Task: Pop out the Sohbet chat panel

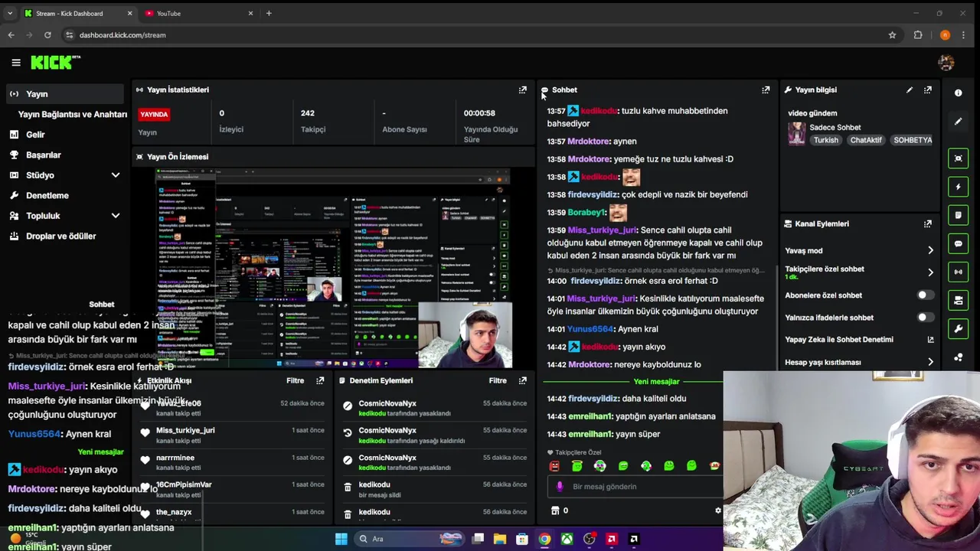Action: pos(766,90)
